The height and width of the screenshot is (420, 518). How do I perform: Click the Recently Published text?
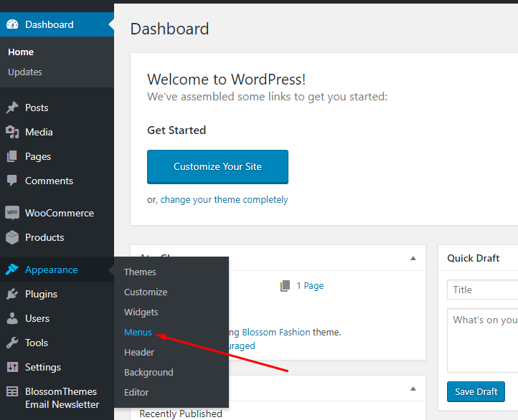tap(181, 414)
